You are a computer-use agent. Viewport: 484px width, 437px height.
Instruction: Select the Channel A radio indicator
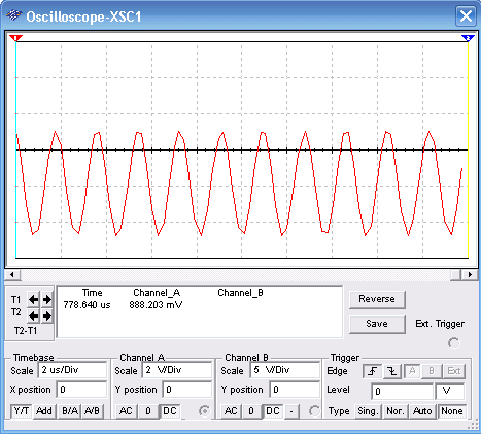click(204, 411)
